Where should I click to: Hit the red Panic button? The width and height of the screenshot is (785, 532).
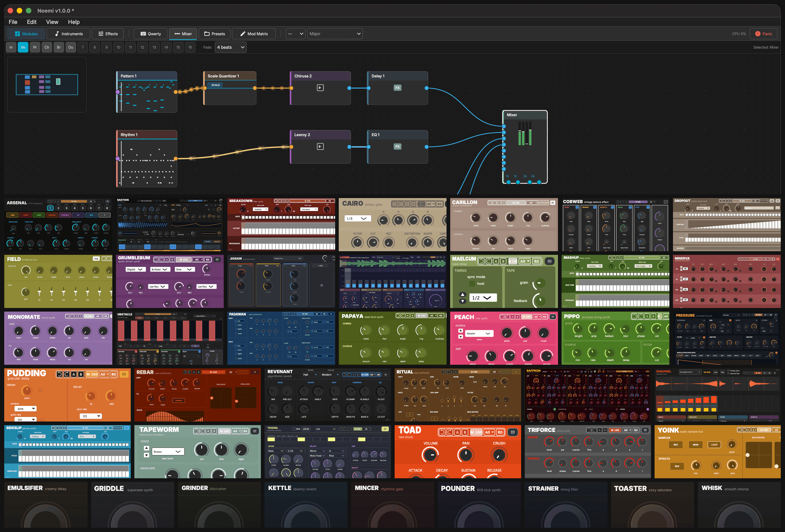click(x=763, y=34)
